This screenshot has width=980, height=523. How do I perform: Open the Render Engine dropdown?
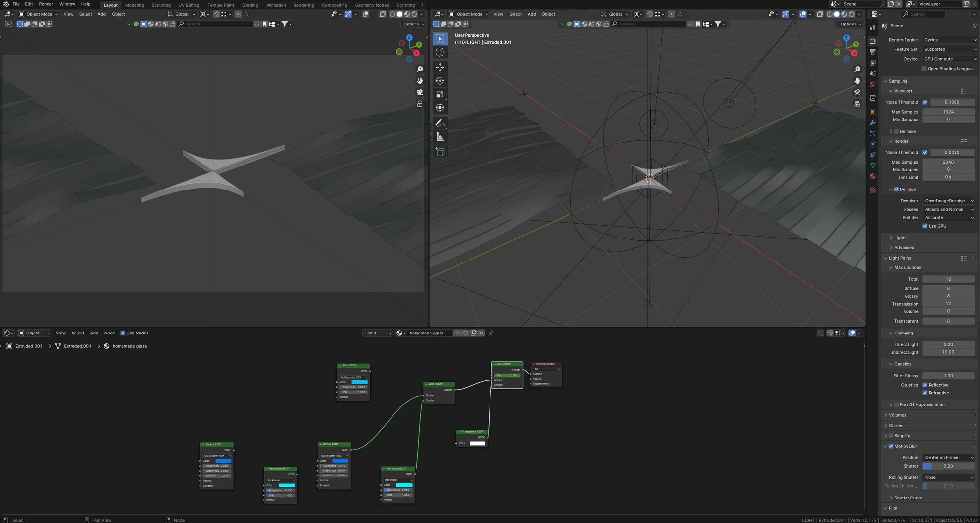tap(950, 40)
